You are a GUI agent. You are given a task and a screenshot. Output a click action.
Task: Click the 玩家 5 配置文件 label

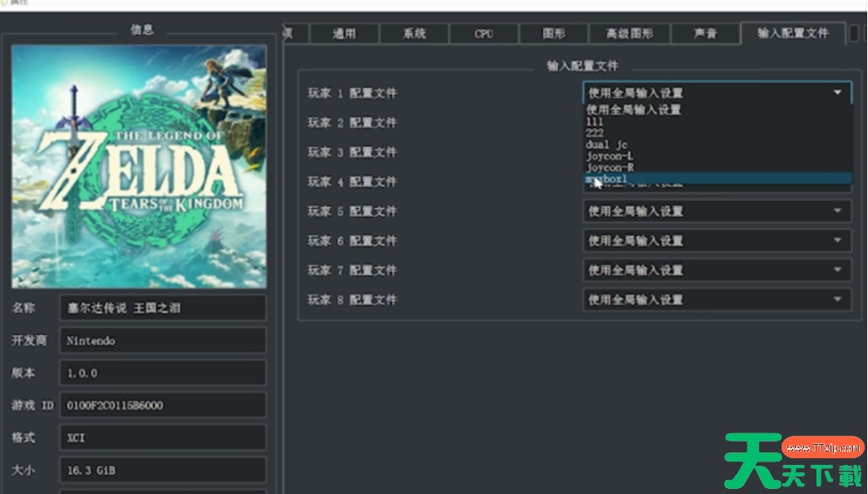(x=352, y=211)
